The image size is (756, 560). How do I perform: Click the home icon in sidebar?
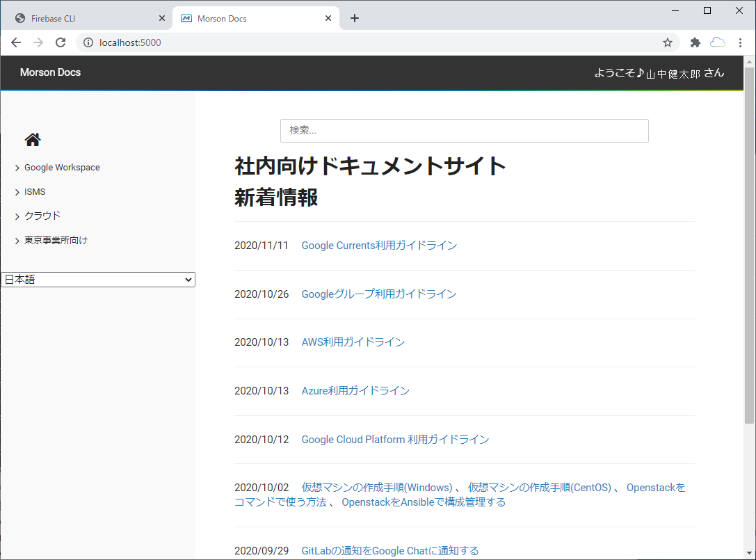point(33,140)
